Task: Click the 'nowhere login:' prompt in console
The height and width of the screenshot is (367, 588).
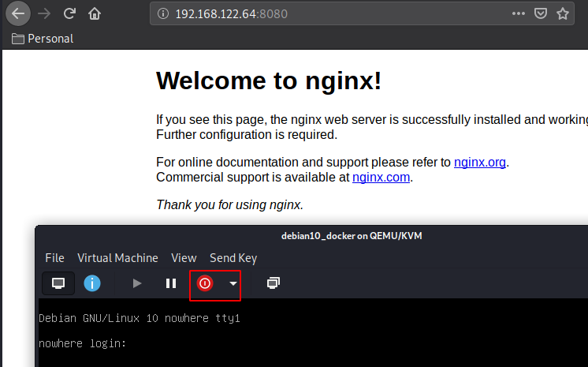Action: click(x=83, y=343)
